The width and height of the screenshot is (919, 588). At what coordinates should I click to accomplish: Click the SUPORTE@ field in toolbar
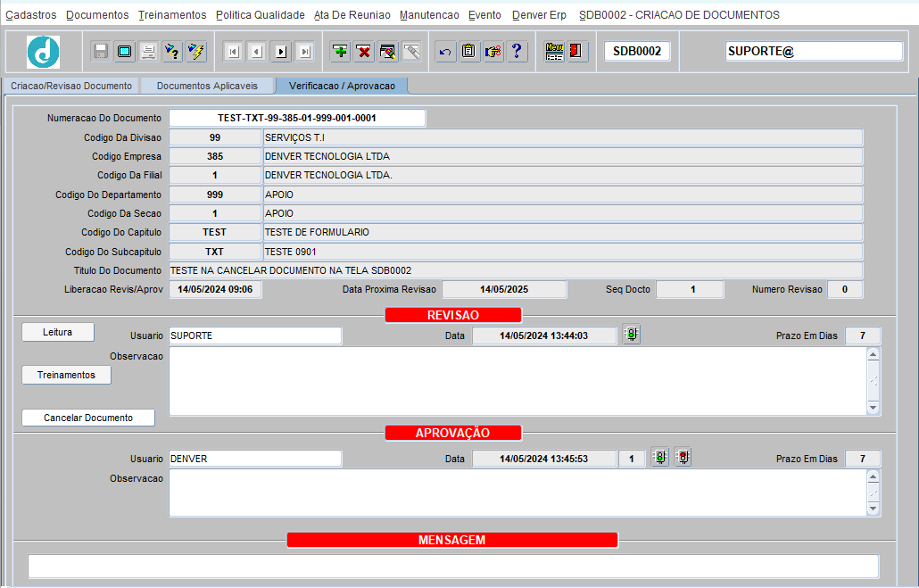(x=814, y=51)
